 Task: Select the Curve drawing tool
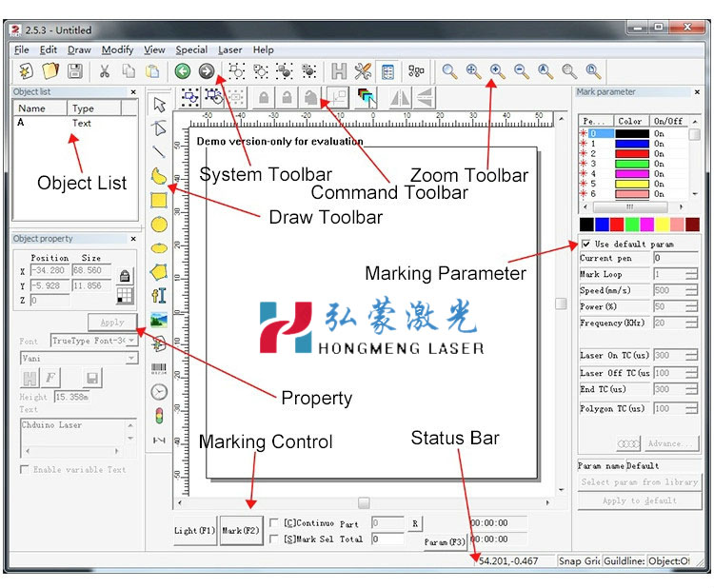(159, 176)
